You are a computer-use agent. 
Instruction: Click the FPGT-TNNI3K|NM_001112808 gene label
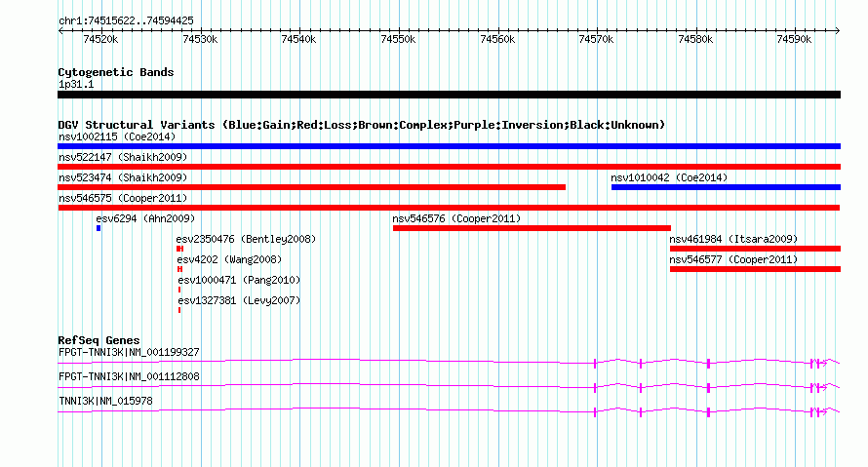coord(129,376)
